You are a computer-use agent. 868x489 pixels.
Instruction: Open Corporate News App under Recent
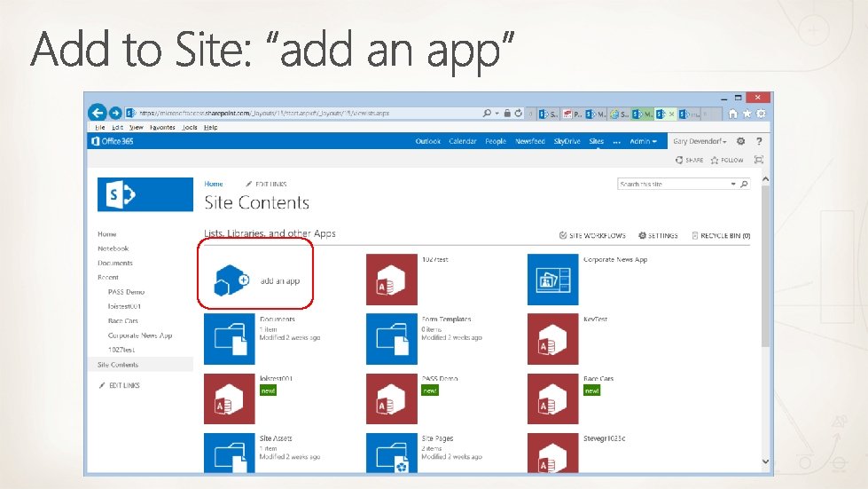tap(140, 335)
